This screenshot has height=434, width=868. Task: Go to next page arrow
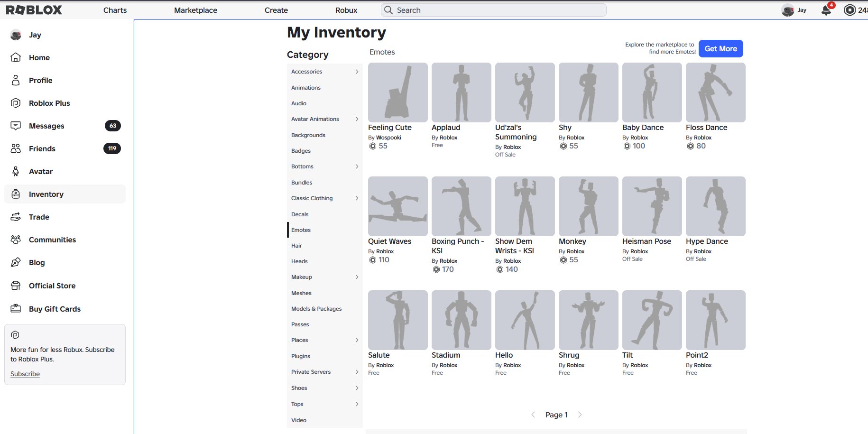(x=580, y=415)
